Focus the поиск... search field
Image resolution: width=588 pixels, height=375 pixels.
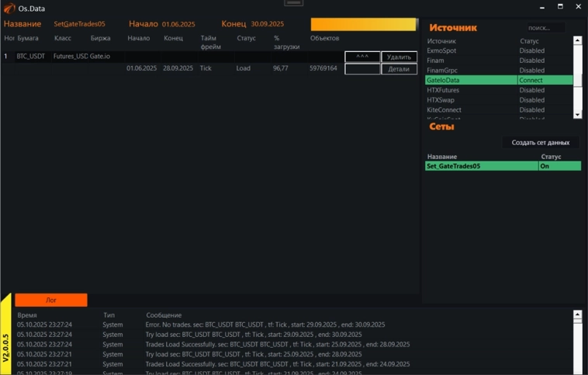click(545, 28)
